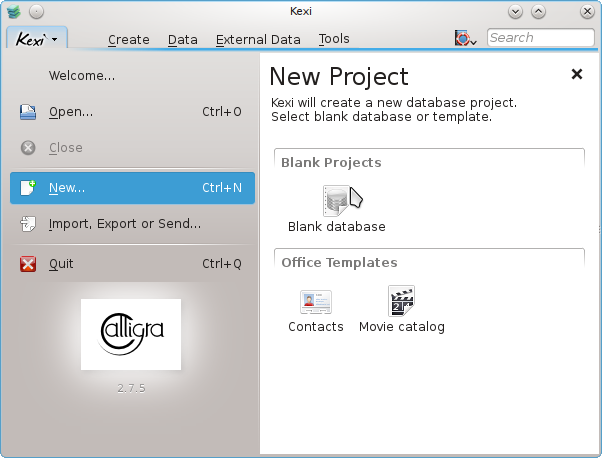Switch to the Data tab
Screen dimensions: 602x458
click(x=182, y=39)
